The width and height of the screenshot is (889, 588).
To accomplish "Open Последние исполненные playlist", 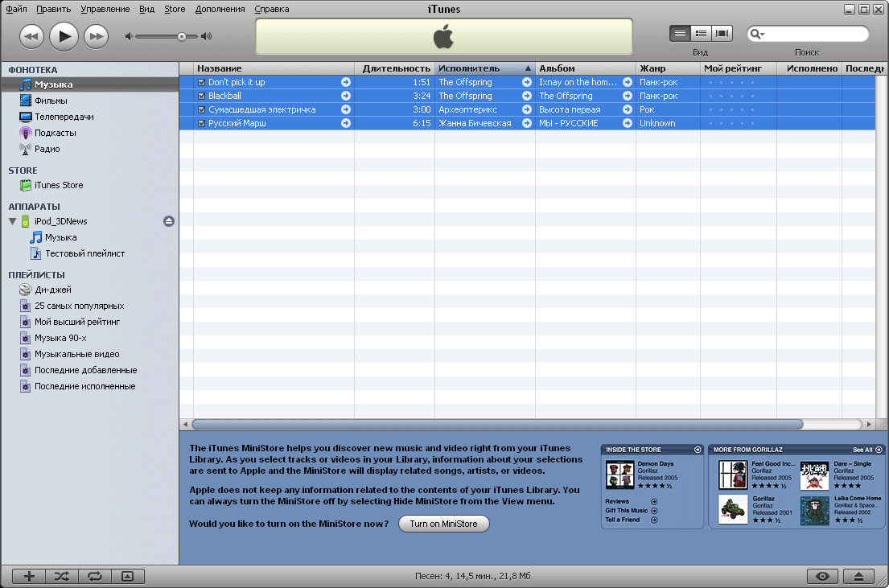I will [90, 386].
